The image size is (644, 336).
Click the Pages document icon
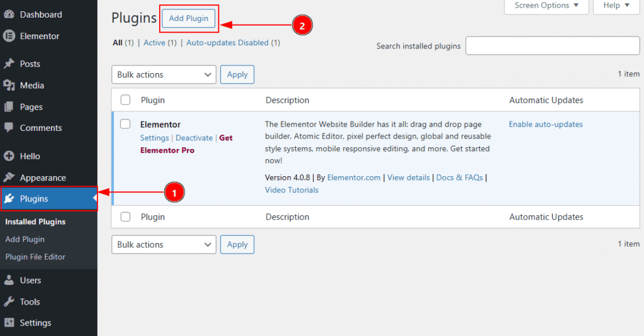(9, 107)
